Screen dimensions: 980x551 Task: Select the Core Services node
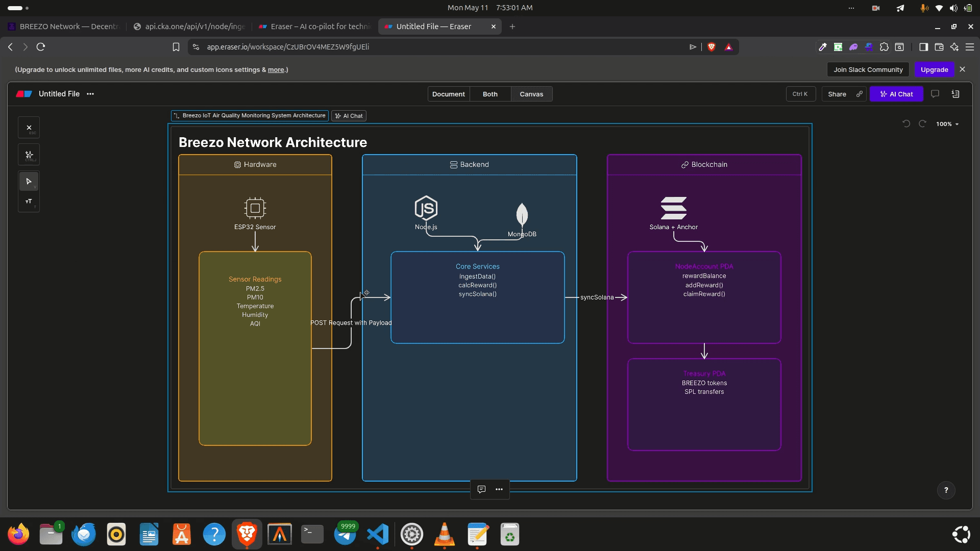478,297
